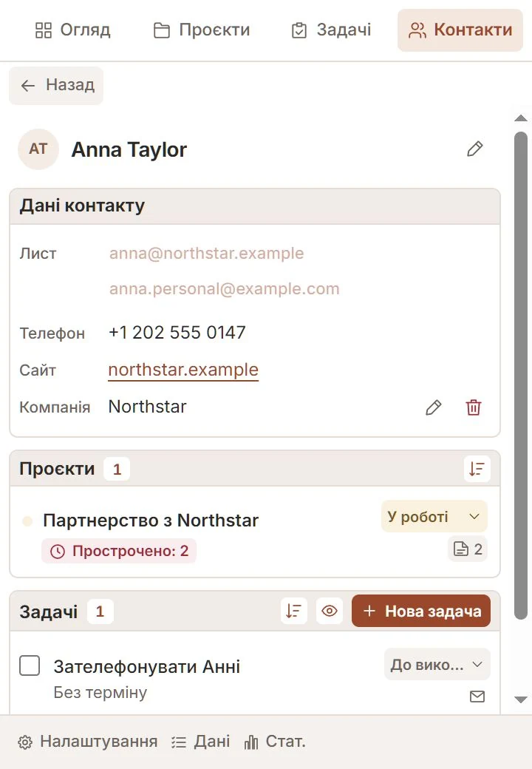The width and height of the screenshot is (532, 769).
Task: Click AT avatar circle
Action: 38,149
